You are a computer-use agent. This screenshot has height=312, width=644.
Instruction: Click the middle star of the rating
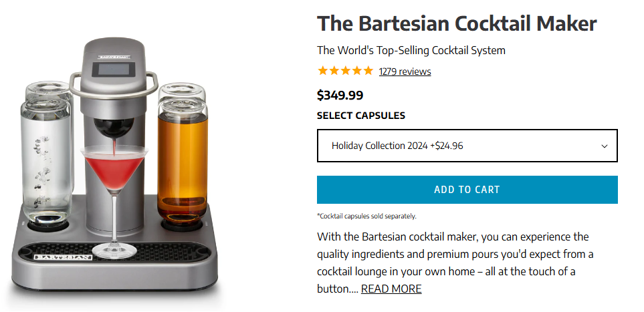point(345,71)
